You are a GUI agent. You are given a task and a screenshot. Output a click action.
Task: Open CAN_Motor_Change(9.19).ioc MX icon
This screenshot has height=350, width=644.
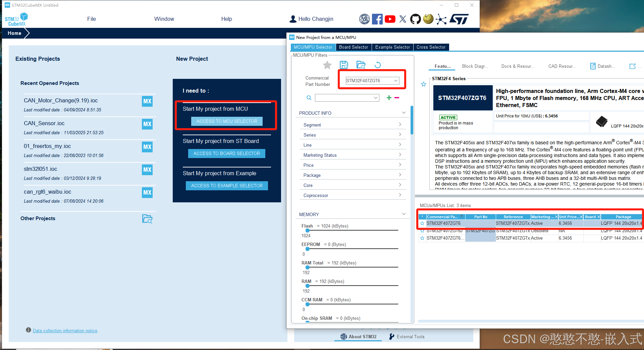147,101
